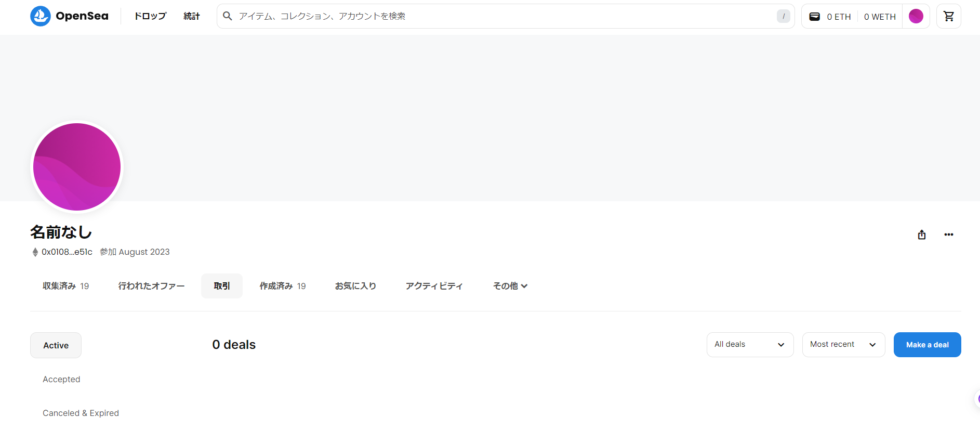The width and height of the screenshot is (980, 443).
Task: Switch to the 収集済み tab
Action: (66, 286)
